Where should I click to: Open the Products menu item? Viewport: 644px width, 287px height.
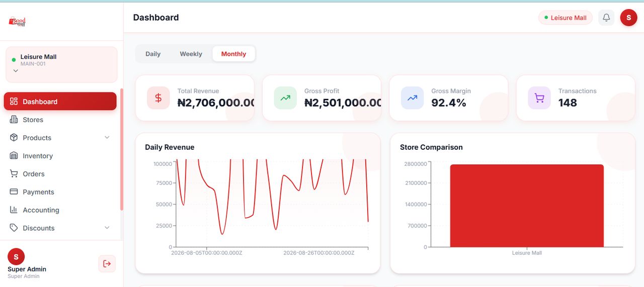(x=60, y=138)
